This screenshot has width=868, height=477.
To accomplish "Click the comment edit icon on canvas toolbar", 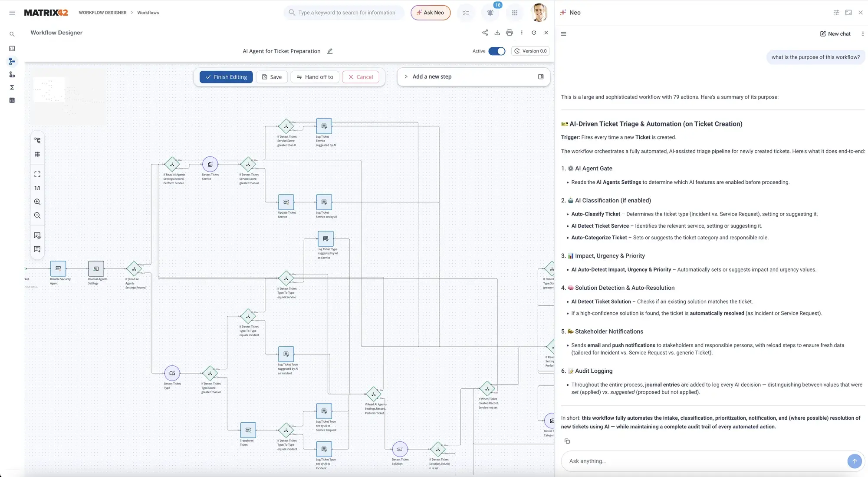I will (x=37, y=235).
